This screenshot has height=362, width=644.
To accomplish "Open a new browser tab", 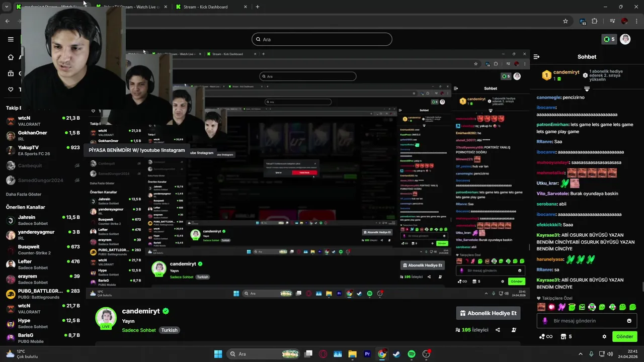I will pyautogui.click(x=258, y=7).
